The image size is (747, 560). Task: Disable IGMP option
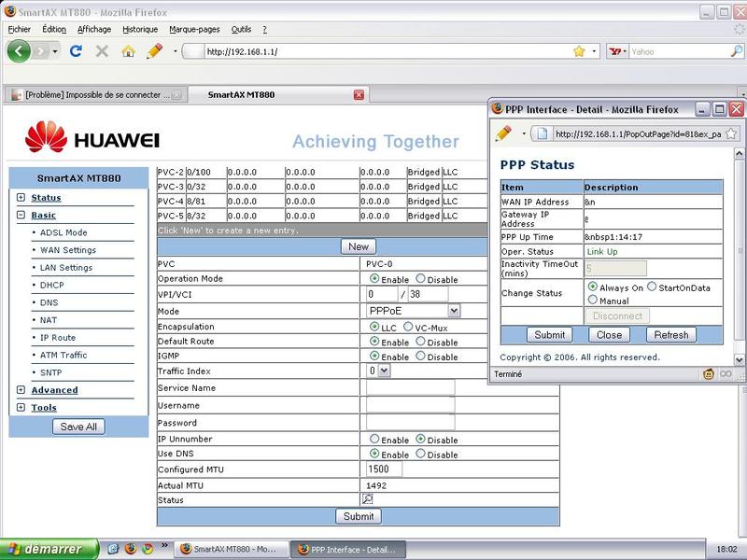pyautogui.click(x=420, y=356)
